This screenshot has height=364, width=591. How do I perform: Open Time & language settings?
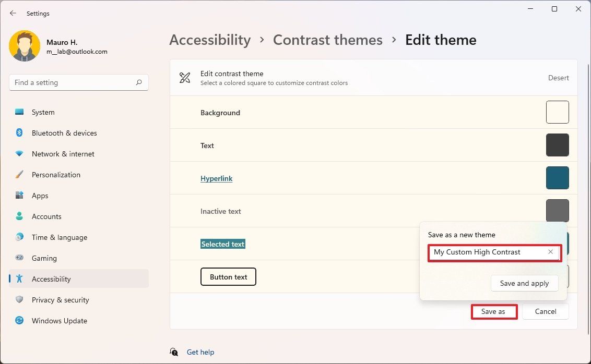tap(58, 237)
